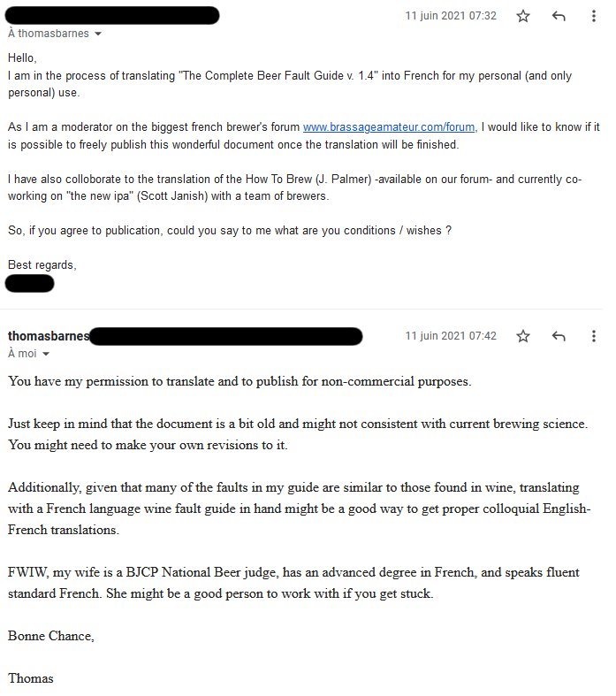Expand recipient details next to 'À moi'
The width and height of the screenshot is (616, 696).
pyautogui.click(x=46, y=355)
